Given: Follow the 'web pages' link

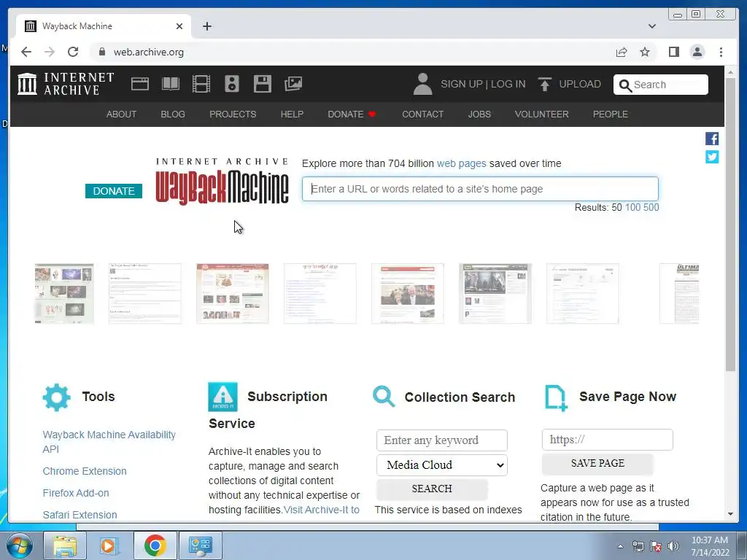Looking at the screenshot, I should 461,163.
